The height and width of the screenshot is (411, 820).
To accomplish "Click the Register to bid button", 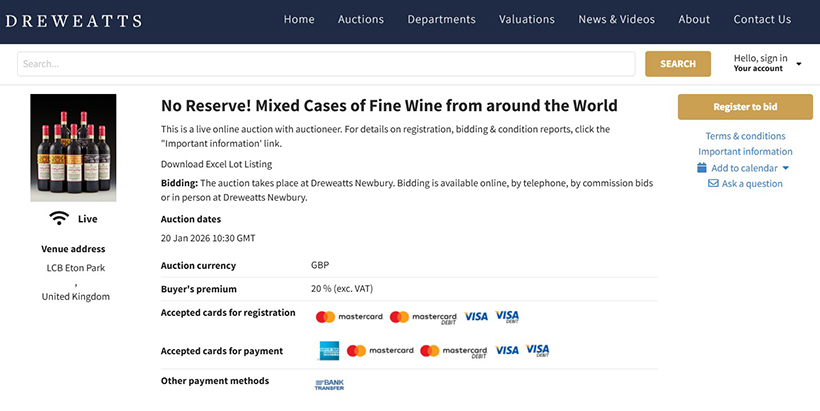I will click(745, 107).
